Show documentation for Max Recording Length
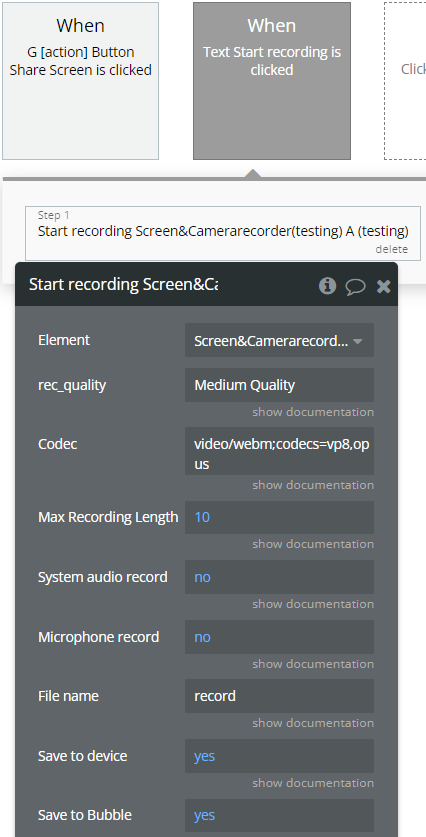Viewport: 426px width, 837px height. coord(313,544)
